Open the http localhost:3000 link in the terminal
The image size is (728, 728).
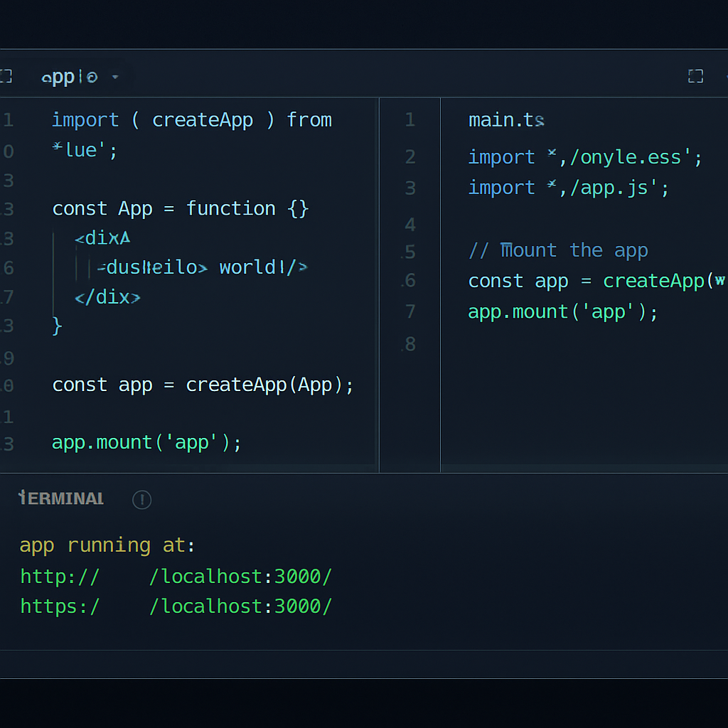[176, 577]
